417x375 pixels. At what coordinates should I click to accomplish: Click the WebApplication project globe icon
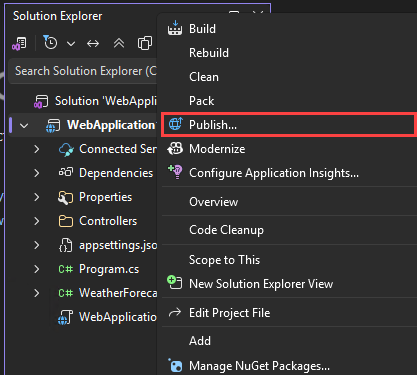[53, 126]
